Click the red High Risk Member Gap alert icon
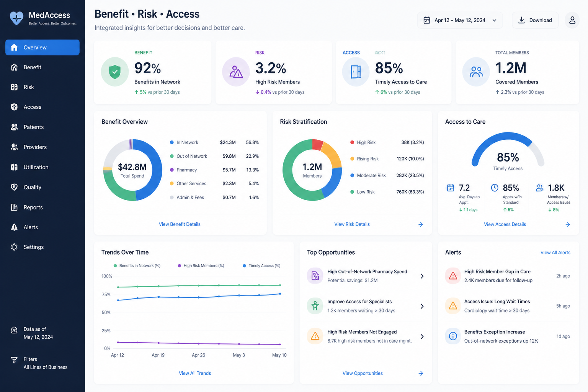Screen dimensions: 588x392 (x=453, y=276)
